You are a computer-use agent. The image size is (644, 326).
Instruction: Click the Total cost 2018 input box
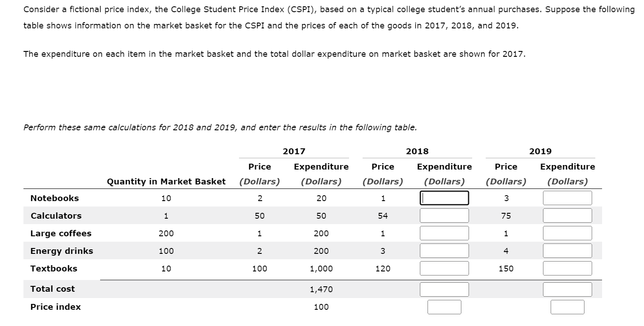pyautogui.click(x=444, y=289)
